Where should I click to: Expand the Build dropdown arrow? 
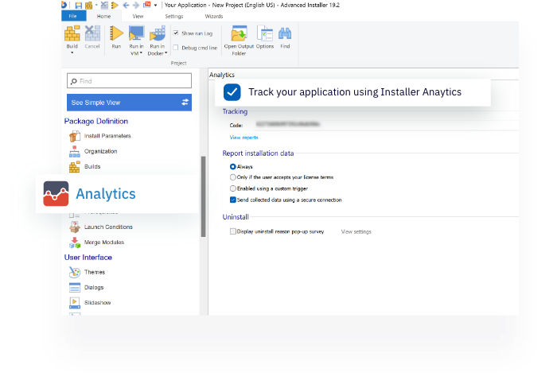click(x=72, y=52)
